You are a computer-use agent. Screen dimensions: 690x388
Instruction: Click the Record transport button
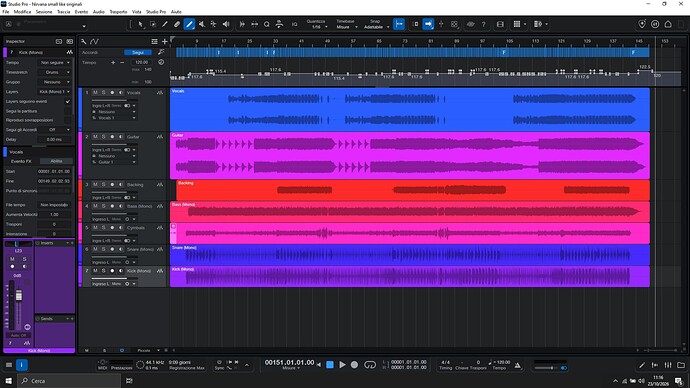pos(354,365)
